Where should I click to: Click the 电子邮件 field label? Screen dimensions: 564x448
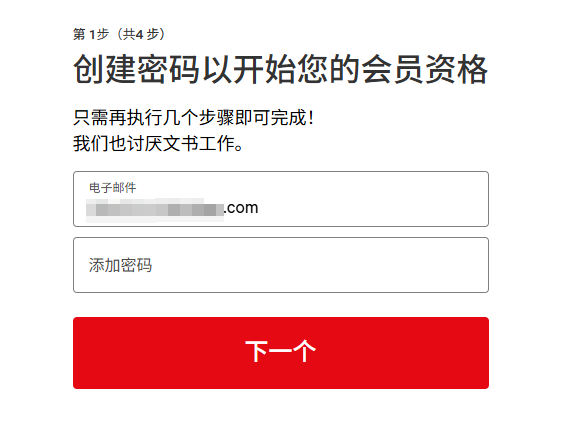113,188
